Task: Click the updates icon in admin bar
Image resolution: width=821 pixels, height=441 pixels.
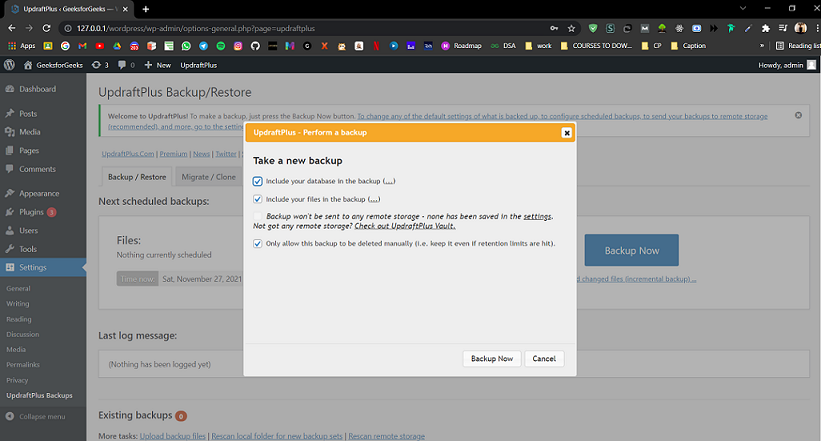Action: pos(99,65)
